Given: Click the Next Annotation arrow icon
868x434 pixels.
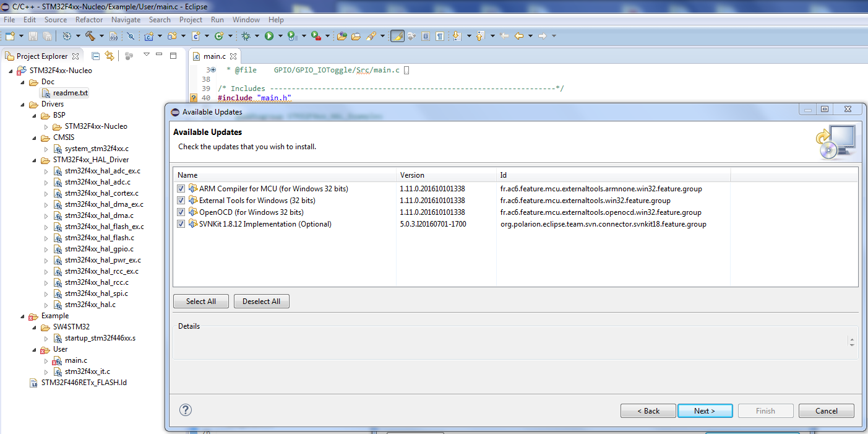Looking at the screenshot, I should coord(457,36).
